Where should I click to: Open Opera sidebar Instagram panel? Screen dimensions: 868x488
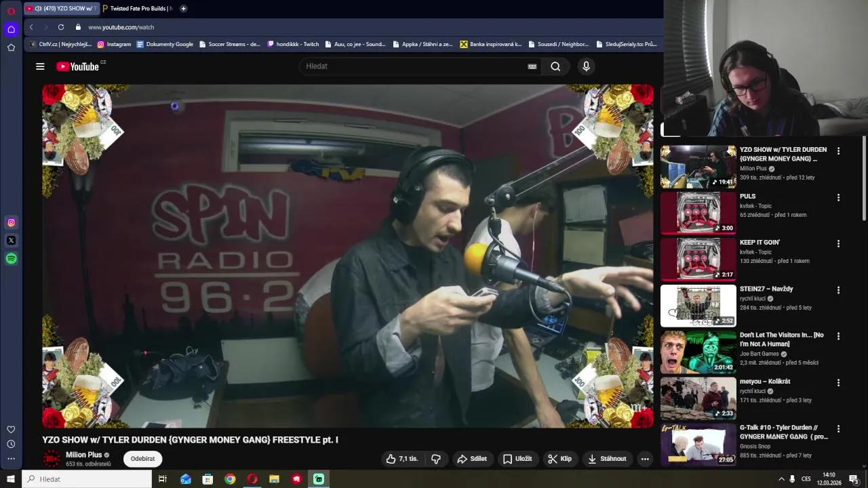(11, 222)
